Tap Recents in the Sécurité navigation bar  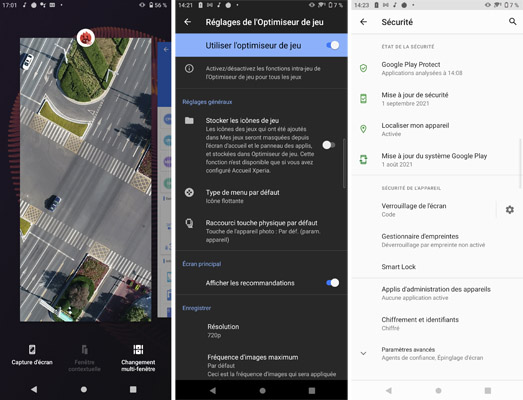(488, 390)
